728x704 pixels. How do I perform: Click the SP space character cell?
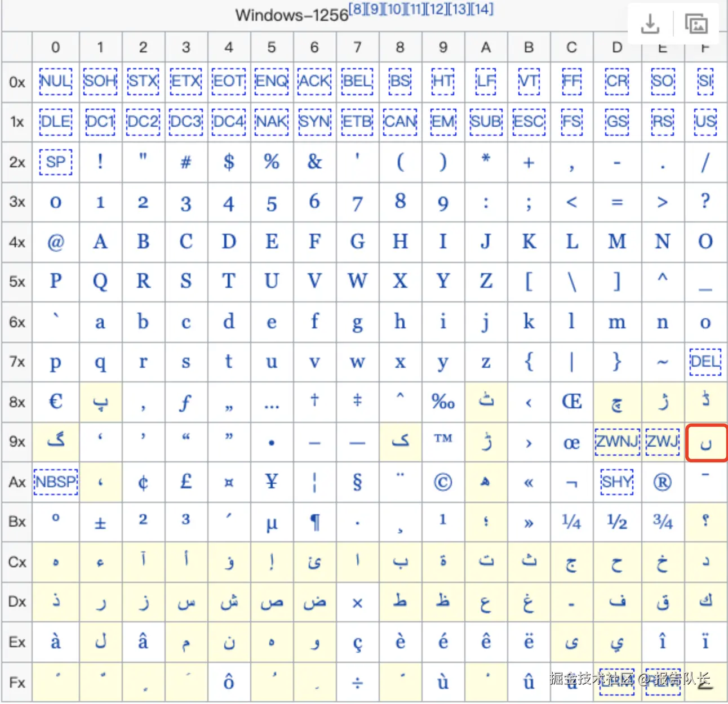(x=56, y=162)
